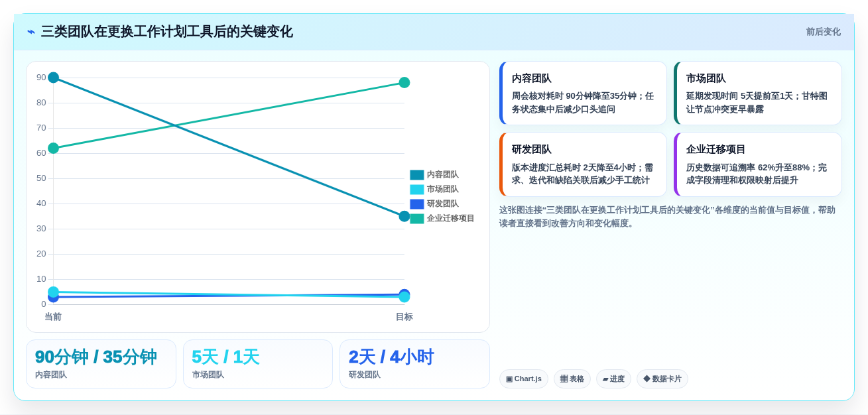
Task: Select the 5天 / 1天 stat tile
Action: coord(258,364)
